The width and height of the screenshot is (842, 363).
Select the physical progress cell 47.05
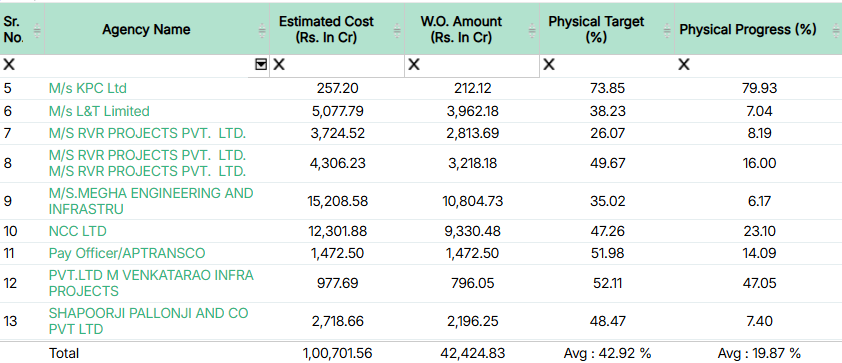(759, 283)
